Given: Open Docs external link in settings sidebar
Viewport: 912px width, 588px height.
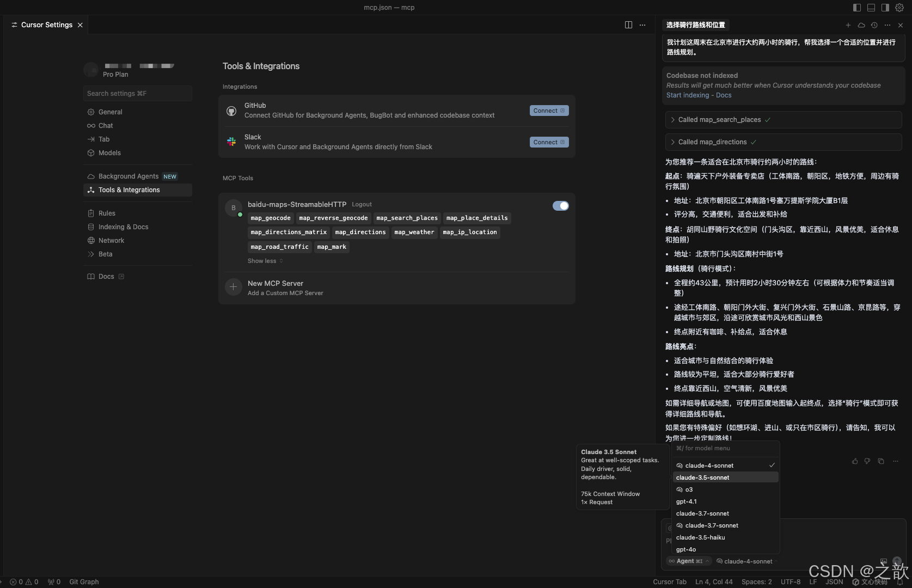Looking at the screenshot, I should 138,277.
